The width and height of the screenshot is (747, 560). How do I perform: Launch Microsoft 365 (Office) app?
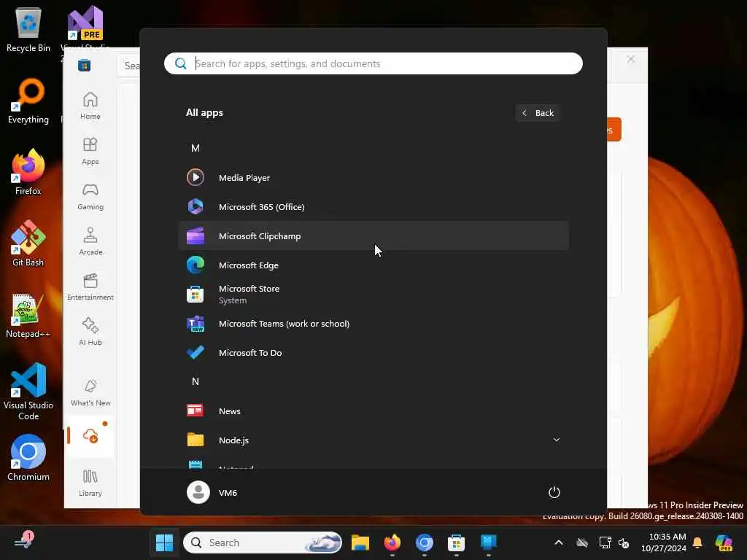pos(373,206)
